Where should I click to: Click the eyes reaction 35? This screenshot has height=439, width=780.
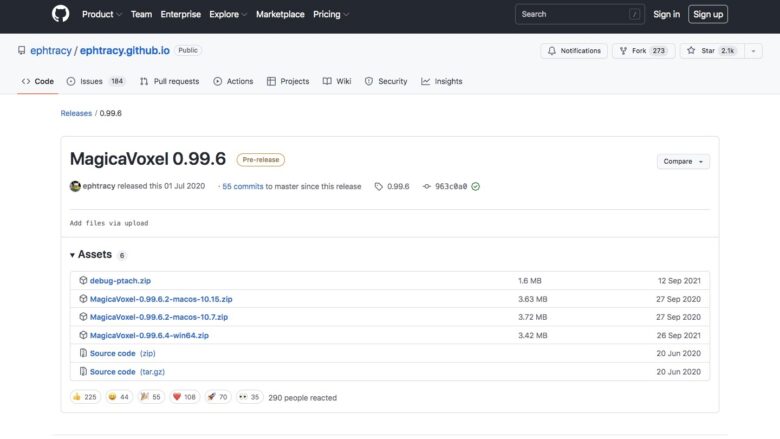click(249, 397)
